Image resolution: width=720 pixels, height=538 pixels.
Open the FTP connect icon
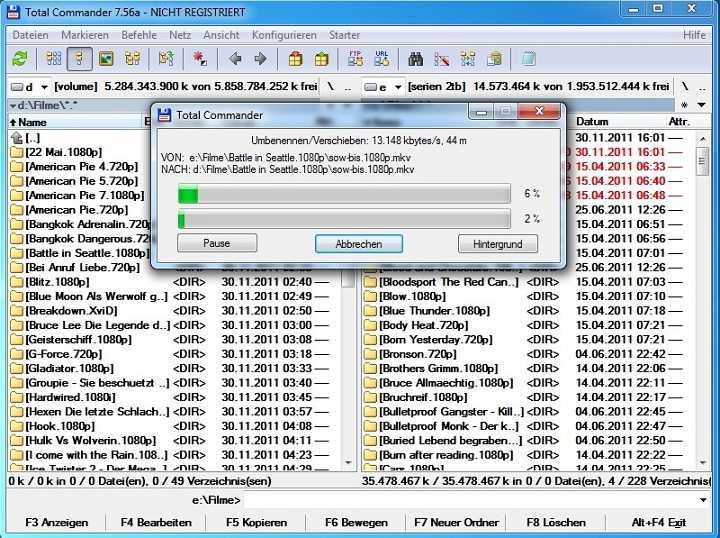point(355,59)
